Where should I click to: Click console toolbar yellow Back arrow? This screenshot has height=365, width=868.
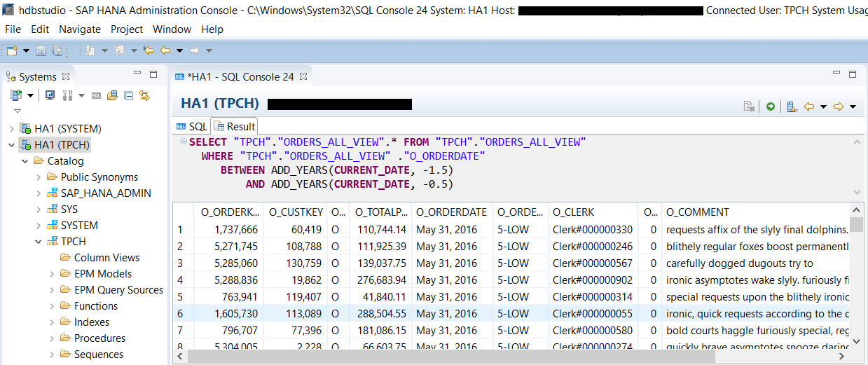(809, 106)
